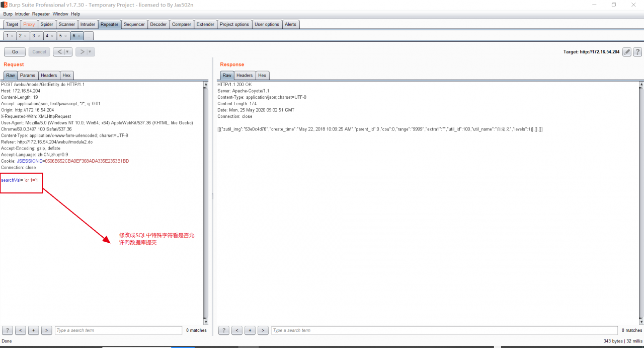Switch to the Target tool tab
The height and width of the screenshot is (348, 644).
12,24
